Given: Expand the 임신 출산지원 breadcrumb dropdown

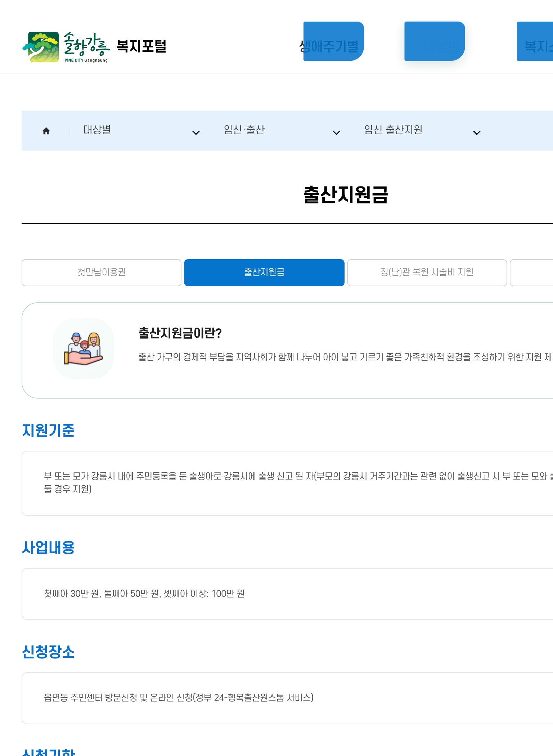Looking at the screenshot, I should click(x=423, y=130).
